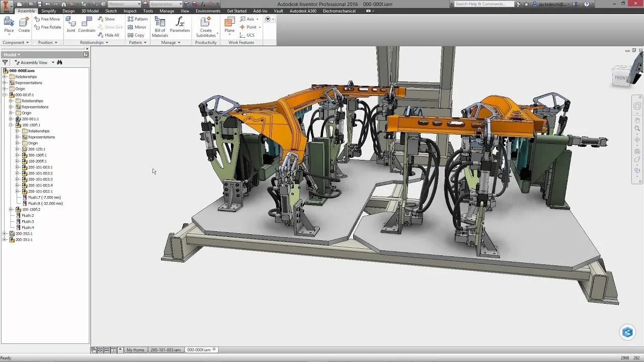This screenshot has width=644, height=362.
Task: Activate the Free Move tool
Action: click(x=47, y=19)
